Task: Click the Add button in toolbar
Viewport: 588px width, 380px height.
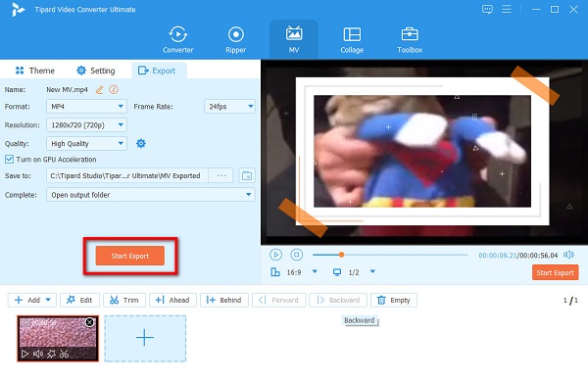Action: (x=32, y=300)
